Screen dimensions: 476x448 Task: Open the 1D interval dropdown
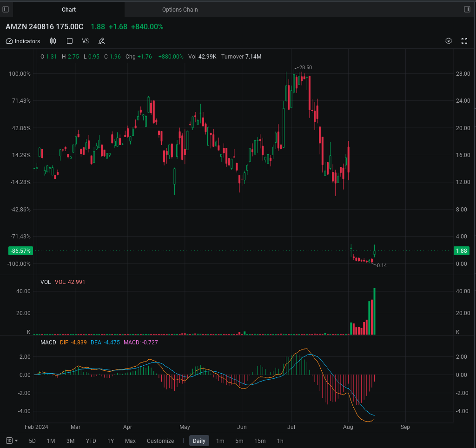click(x=12, y=441)
